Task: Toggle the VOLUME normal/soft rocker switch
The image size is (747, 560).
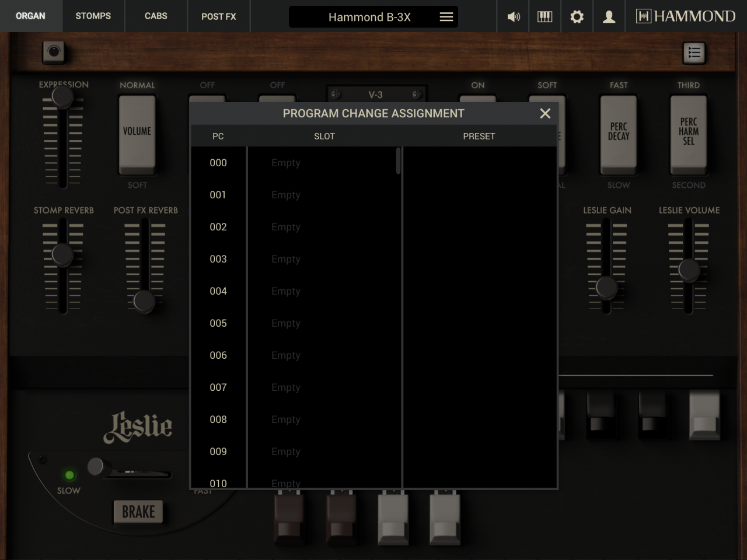Action: (x=137, y=135)
